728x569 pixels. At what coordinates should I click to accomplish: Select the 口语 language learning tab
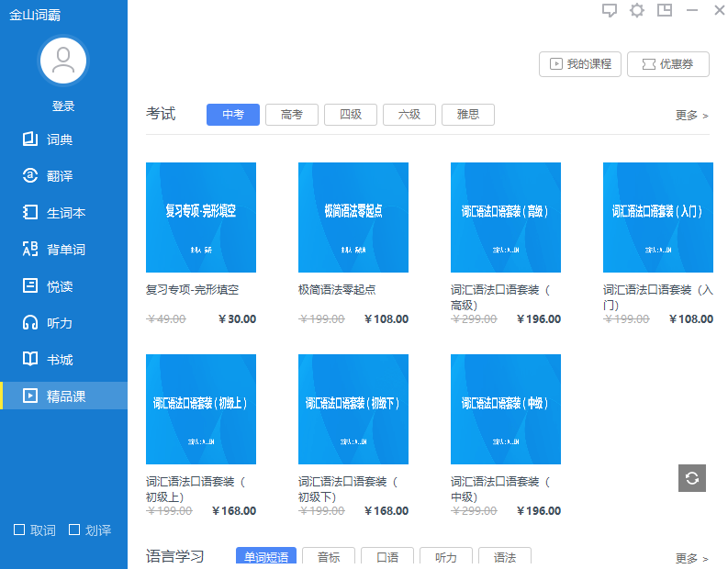pos(386,557)
